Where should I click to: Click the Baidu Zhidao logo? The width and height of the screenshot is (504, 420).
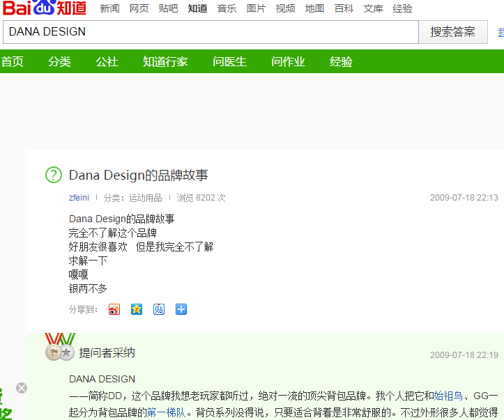tap(45, 8)
